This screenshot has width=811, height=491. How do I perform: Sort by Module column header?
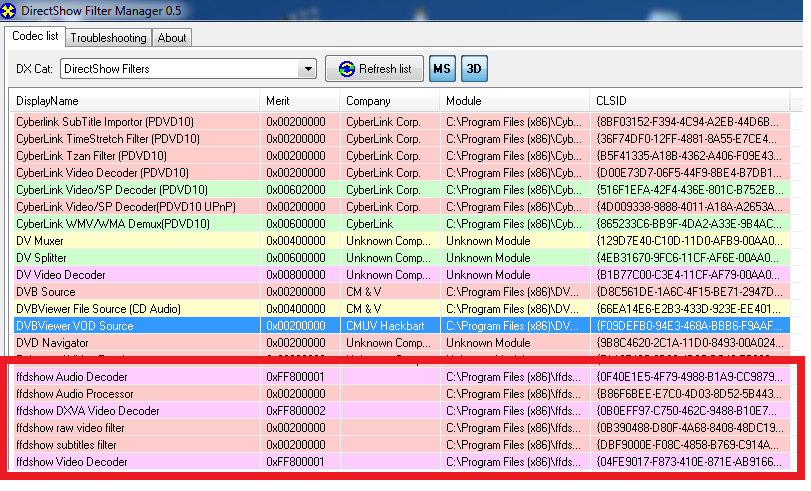(x=515, y=101)
